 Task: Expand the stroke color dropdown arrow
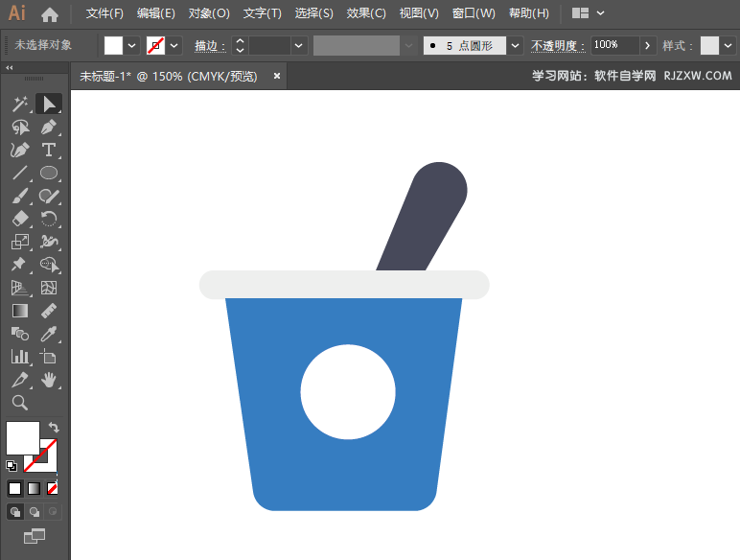click(x=174, y=45)
